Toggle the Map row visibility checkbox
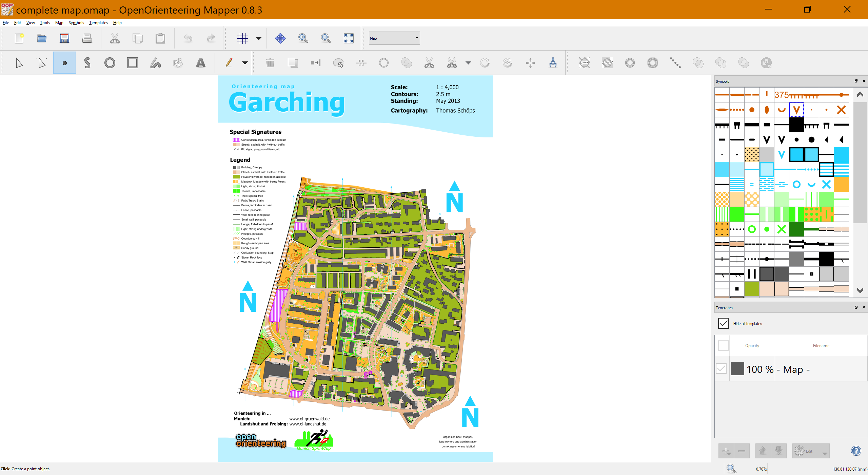The width and height of the screenshot is (868, 475). tap(721, 369)
